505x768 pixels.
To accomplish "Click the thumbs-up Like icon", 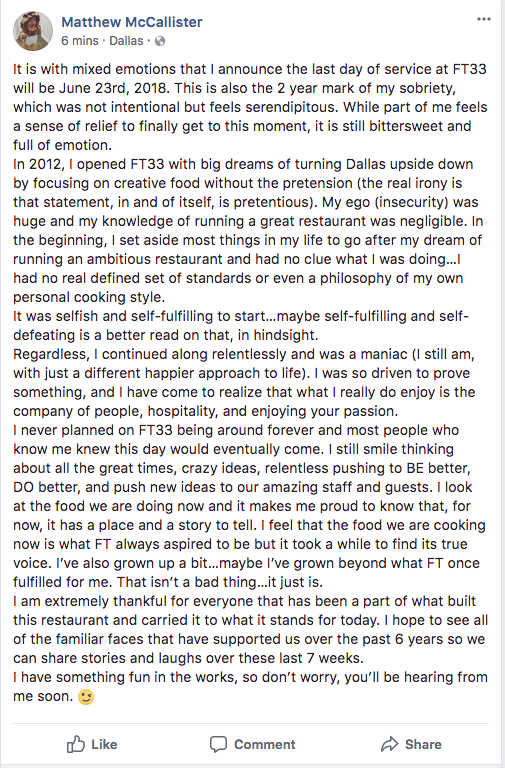I will point(75,744).
